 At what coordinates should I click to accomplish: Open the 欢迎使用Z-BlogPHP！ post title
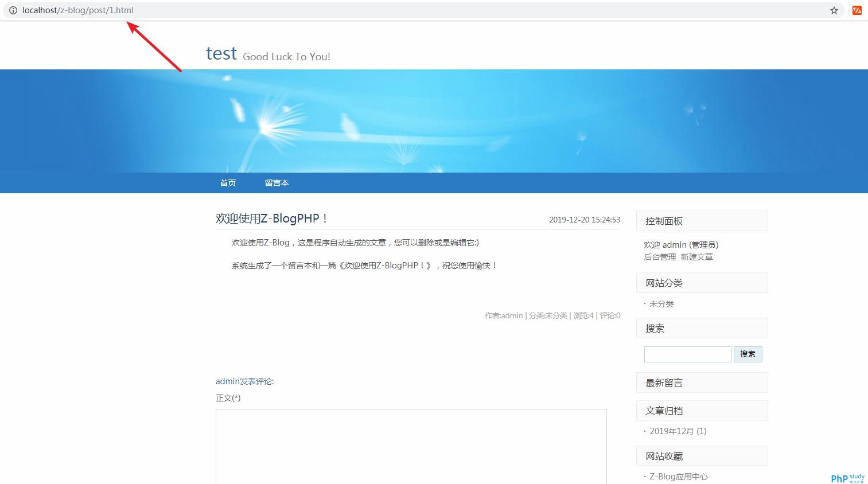coord(271,218)
